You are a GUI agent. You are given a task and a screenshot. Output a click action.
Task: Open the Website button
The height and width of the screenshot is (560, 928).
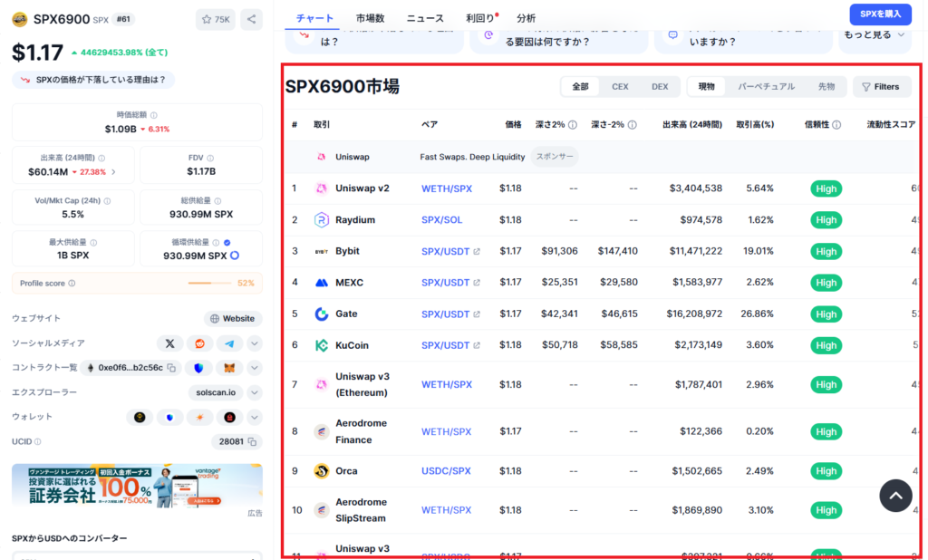point(233,318)
